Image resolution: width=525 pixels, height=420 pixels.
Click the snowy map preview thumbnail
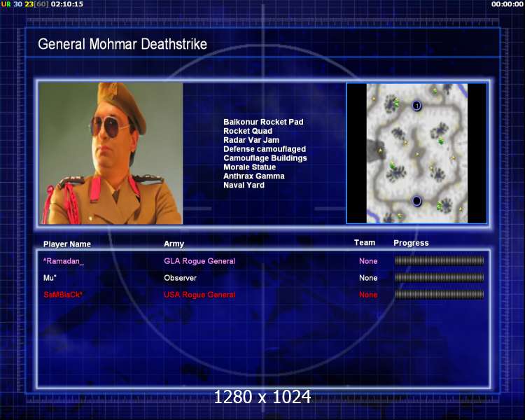pos(417,153)
